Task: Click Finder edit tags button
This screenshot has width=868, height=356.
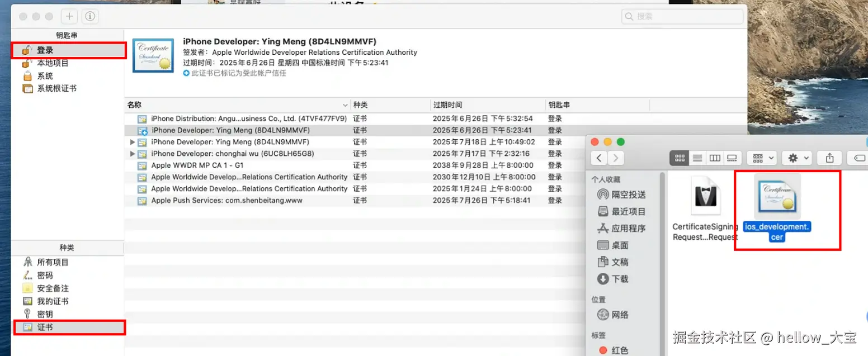Action: point(858,158)
